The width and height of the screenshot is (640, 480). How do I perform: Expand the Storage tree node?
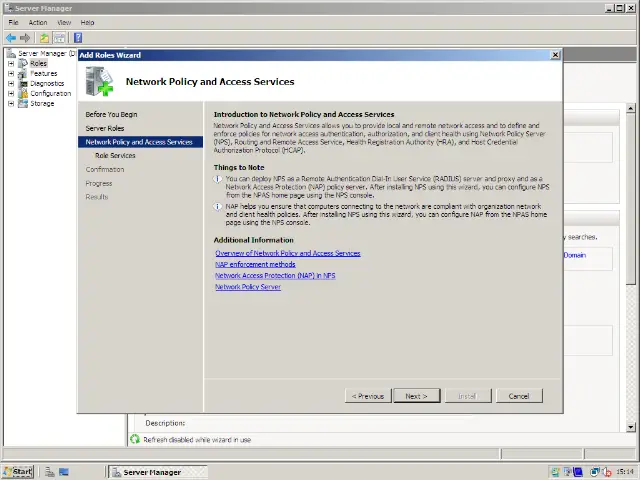click(x=11, y=104)
